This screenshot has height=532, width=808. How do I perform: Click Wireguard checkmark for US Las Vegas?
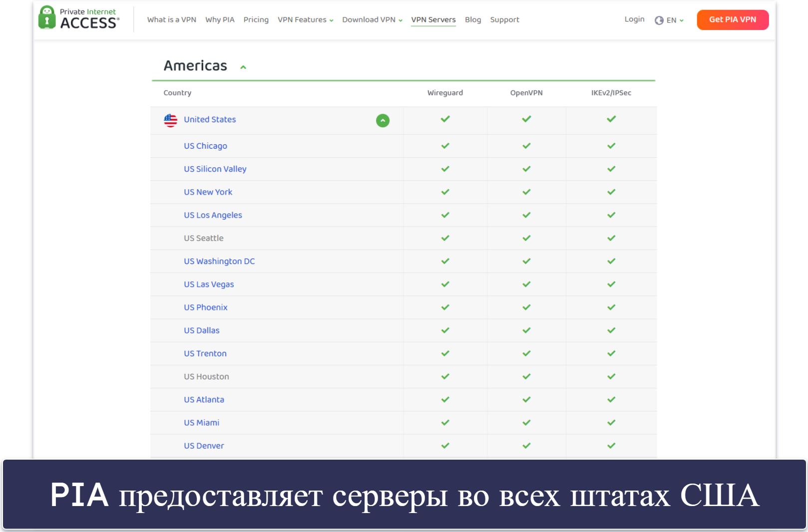[445, 284]
